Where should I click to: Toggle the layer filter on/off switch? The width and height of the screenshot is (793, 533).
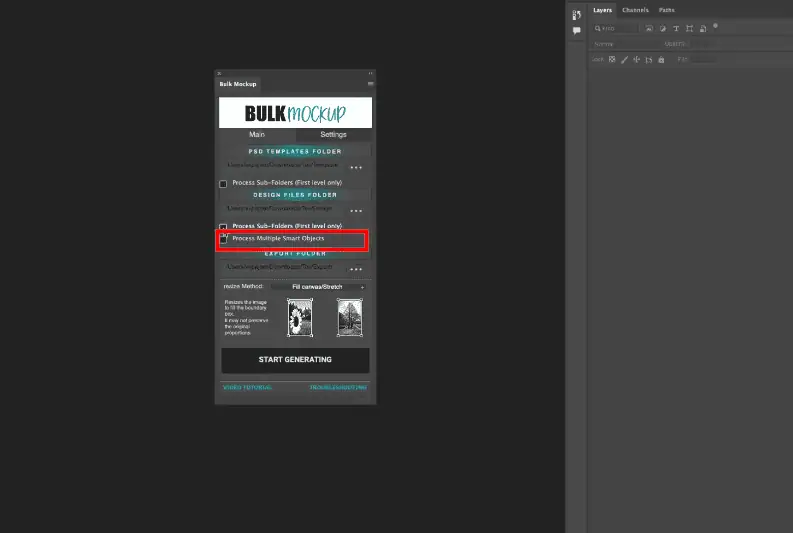pyautogui.click(x=716, y=26)
